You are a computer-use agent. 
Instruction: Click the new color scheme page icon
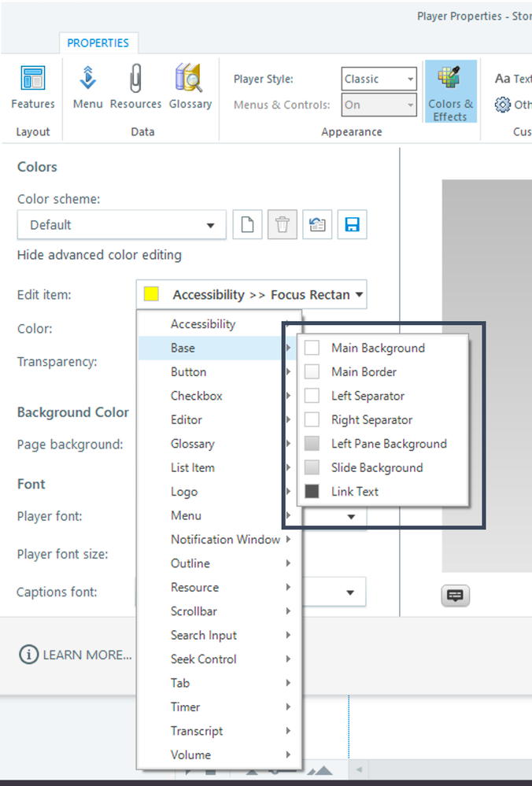247,224
